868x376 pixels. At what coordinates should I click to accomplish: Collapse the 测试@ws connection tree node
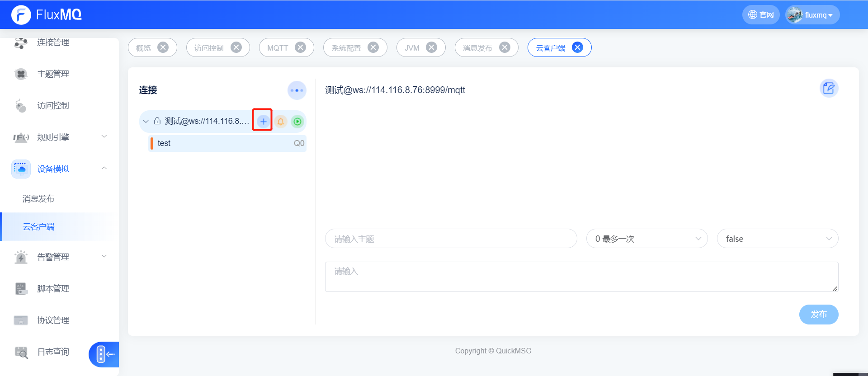pos(146,121)
